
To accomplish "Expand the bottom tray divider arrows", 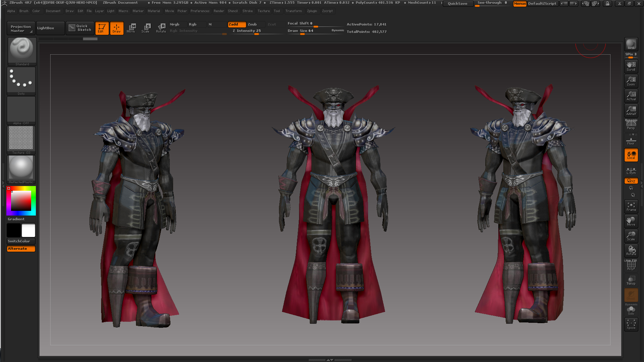I will 330,360.
